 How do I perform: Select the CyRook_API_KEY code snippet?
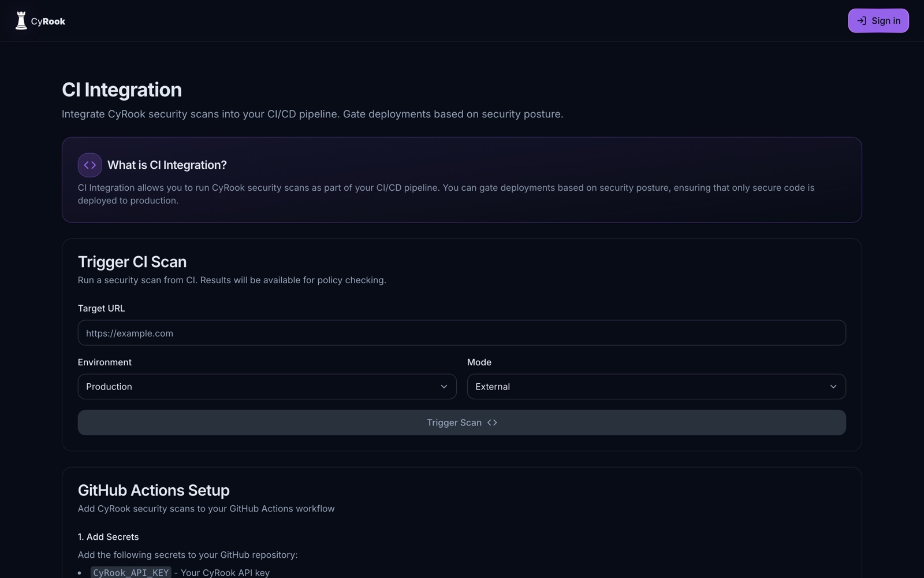click(x=131, y=573)
